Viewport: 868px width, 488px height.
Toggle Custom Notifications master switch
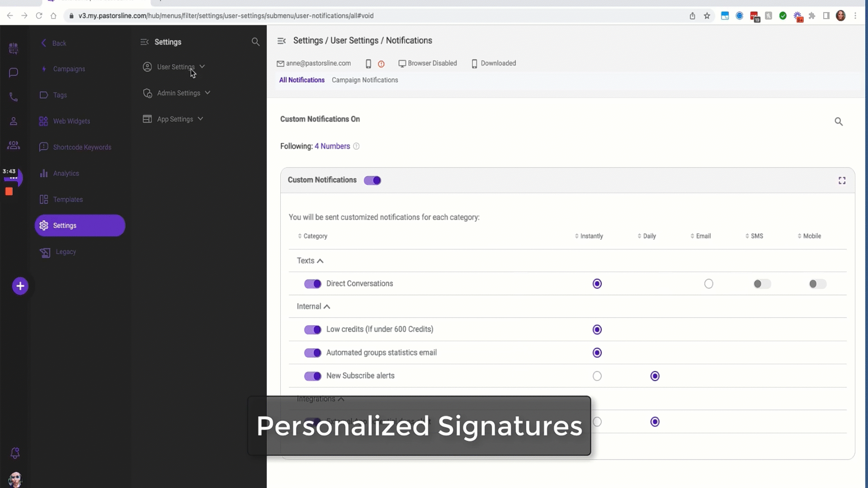(x=373, y=180)
